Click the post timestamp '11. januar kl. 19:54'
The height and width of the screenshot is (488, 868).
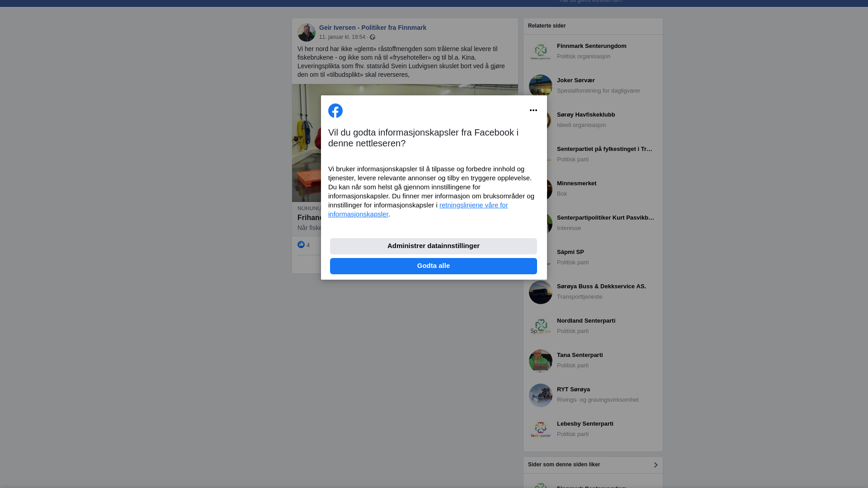[x=342, y=37]
